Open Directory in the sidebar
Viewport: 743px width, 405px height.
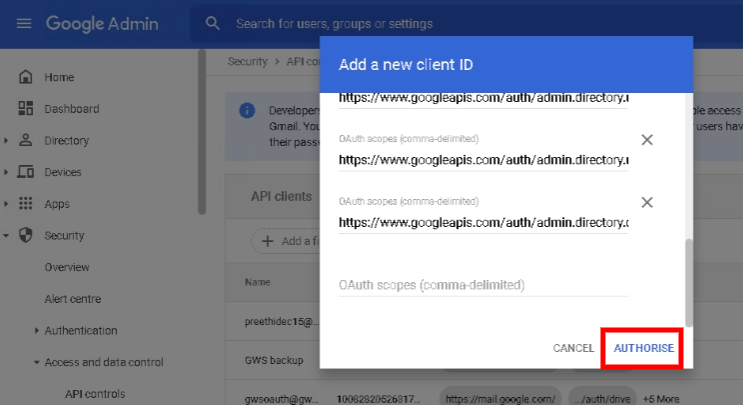[x=67, y=141]
